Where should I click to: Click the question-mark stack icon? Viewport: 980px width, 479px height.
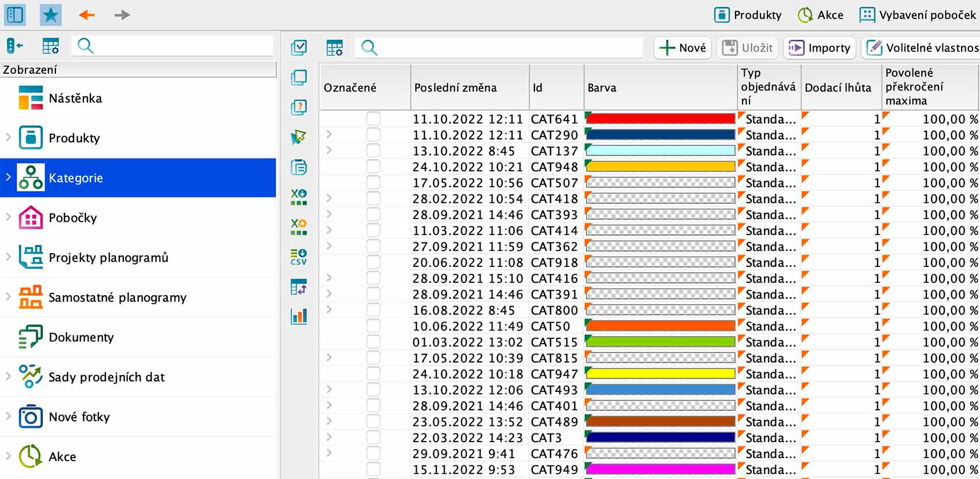point(299,107)
